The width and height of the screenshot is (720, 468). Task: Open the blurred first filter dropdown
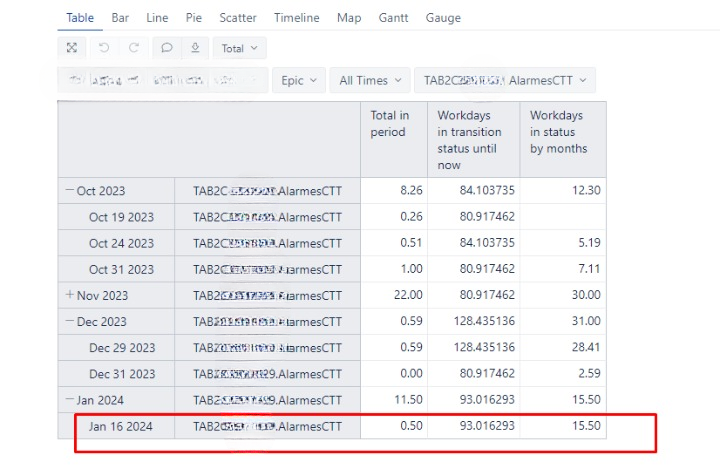pyautogui.click(x=163, y=80)
